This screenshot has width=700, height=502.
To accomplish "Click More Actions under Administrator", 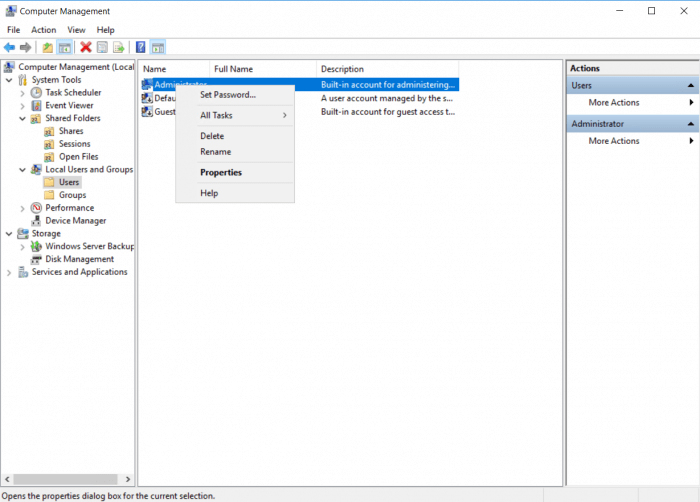I will point(613,141).
